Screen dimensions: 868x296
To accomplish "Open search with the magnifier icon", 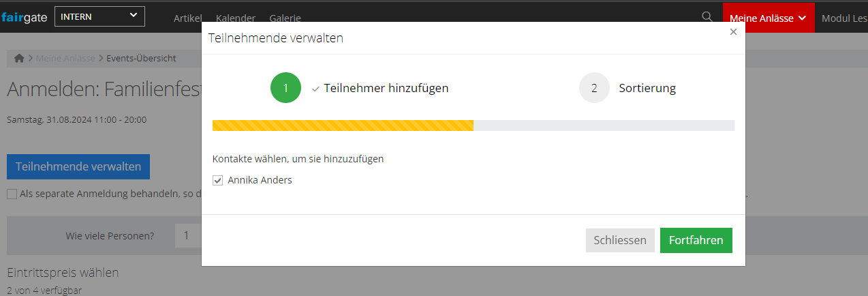I will [707, 17].
